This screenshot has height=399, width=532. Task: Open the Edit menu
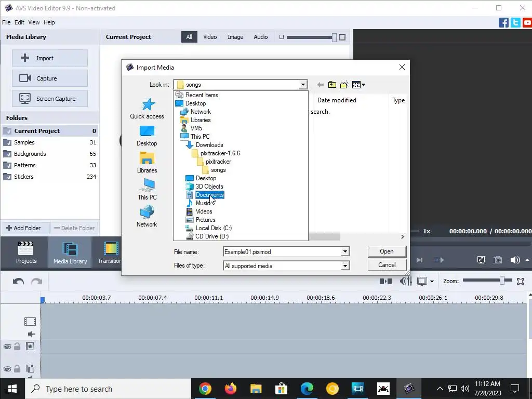point(19,22)
